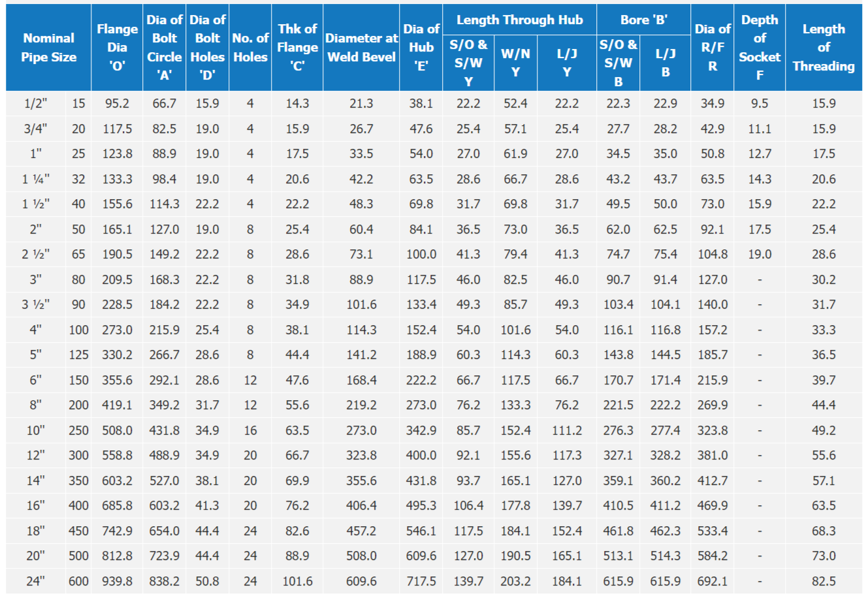Click the 'No. of Holes' header
The image size is (868, 598).
point(251,48)
